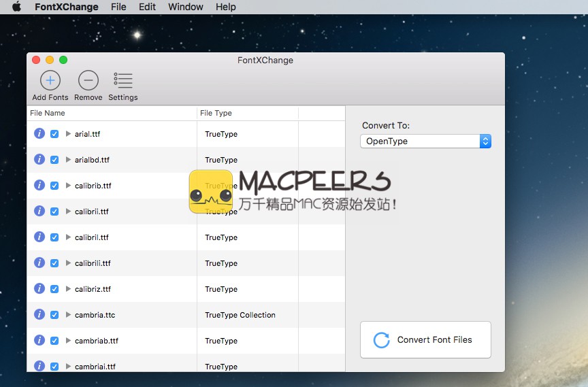
Task: Uncheck the arialbd.ttf checkbox
Action: click(54, 160)
